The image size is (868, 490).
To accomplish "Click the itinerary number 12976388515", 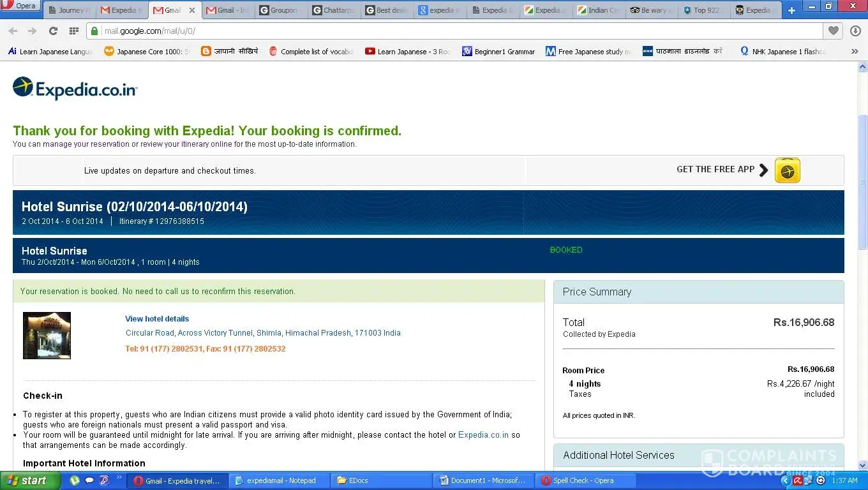I will pos(179,221).
